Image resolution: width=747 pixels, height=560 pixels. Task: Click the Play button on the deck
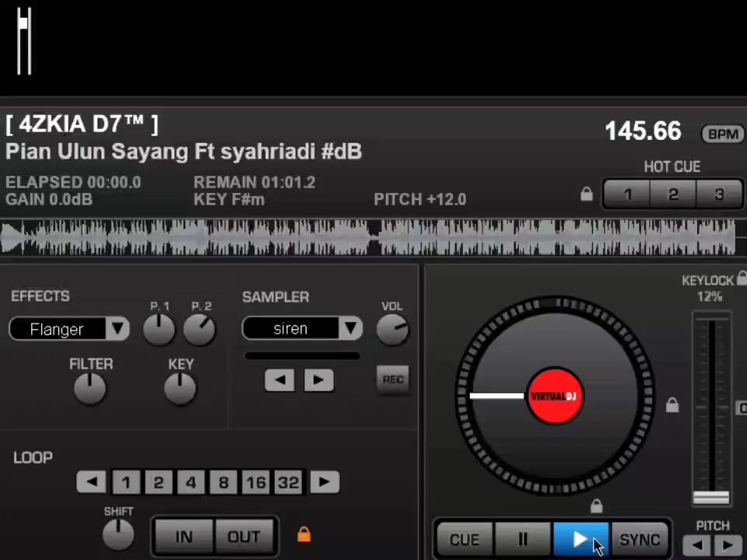pos(581,539)
